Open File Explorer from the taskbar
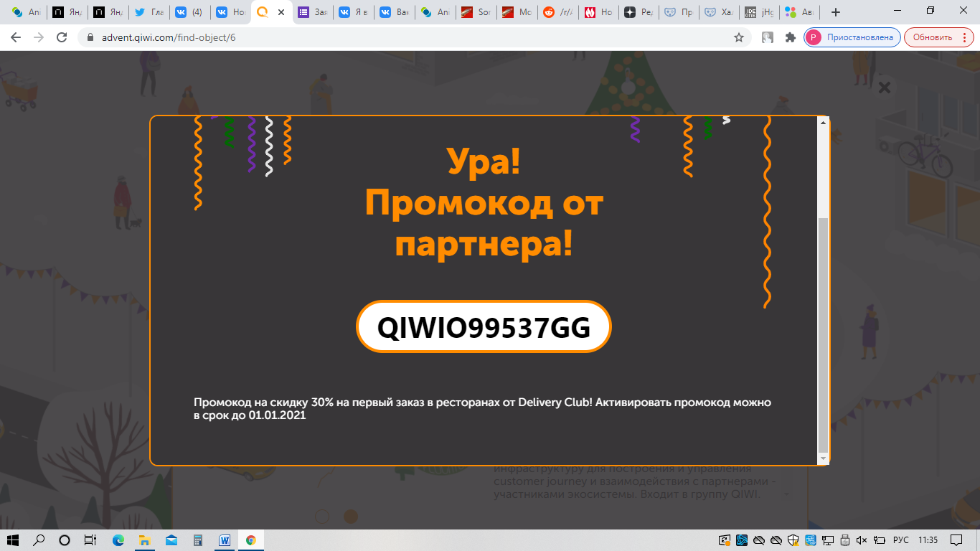Image resolution: width=980 pixels, height=551 pixels. coord(144,540)
